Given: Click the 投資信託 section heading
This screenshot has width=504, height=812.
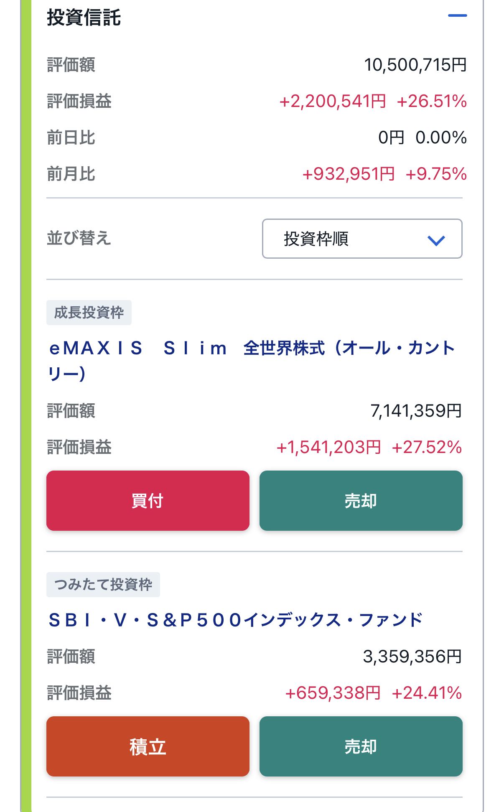Looking at the screenshot, I should [x=84, y=18].
